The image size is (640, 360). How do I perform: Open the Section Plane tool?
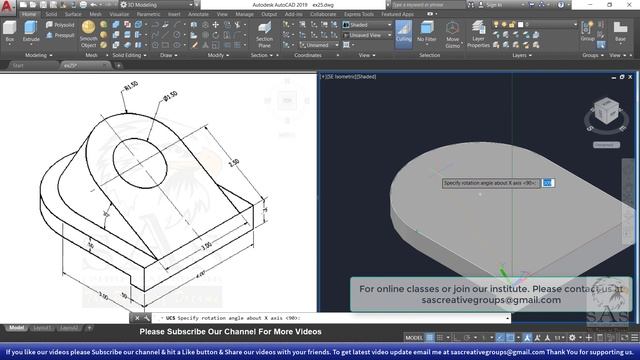(264, 35)
